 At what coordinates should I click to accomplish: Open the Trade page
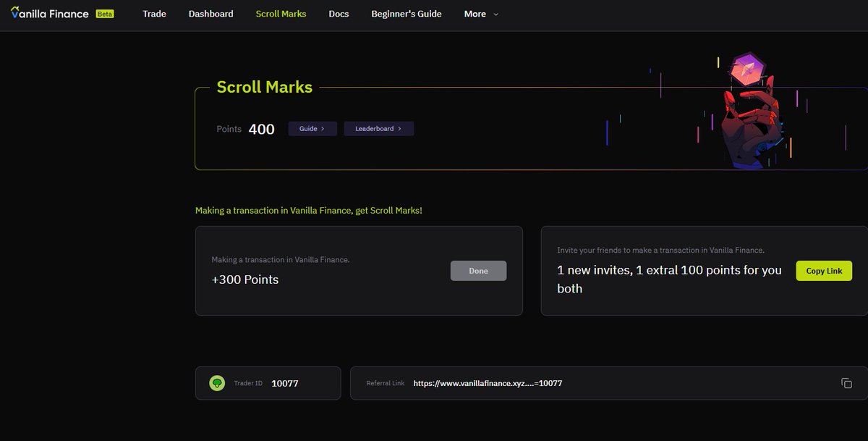(x=154, y=14)
